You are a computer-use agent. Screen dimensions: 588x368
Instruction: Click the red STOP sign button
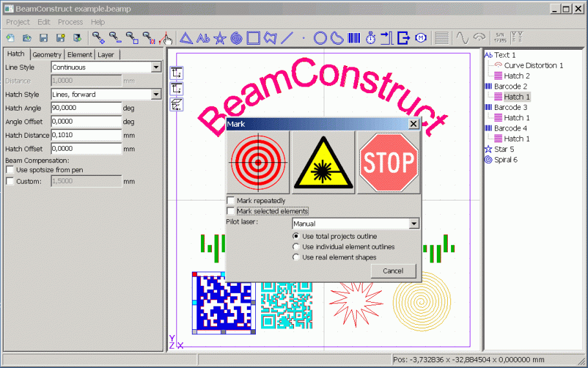389,162
